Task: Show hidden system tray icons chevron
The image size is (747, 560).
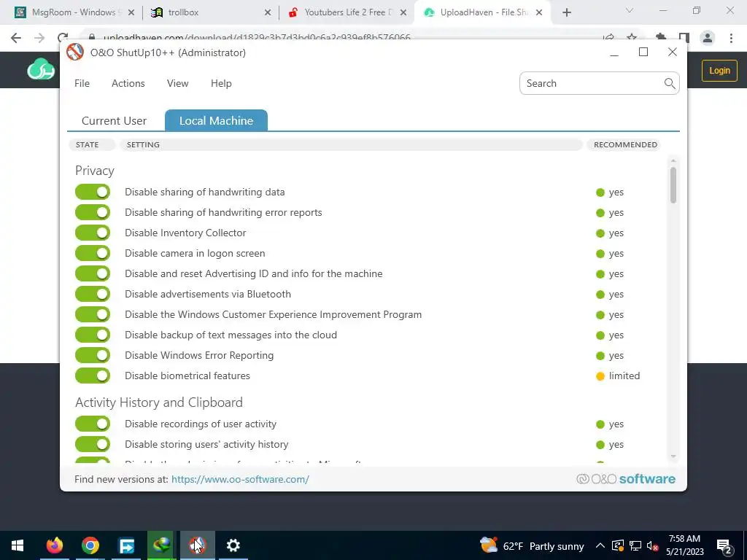Action: tap(600, 545)
